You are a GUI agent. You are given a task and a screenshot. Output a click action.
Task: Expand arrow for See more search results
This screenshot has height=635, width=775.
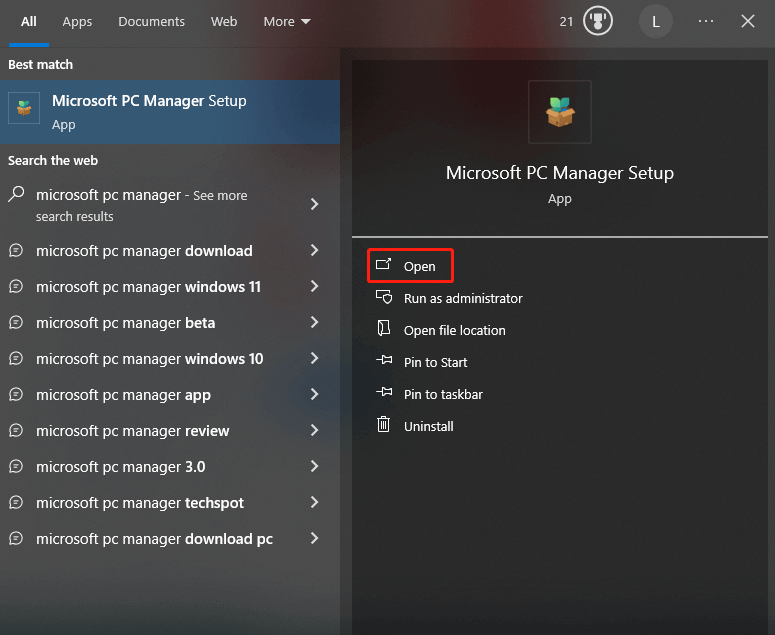pos(314,204)
